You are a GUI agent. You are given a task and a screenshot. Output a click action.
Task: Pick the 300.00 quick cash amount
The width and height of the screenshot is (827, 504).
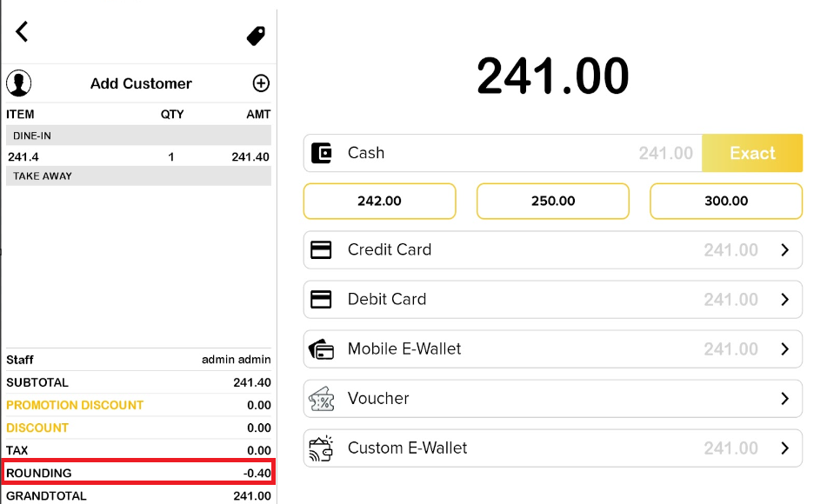726,201
